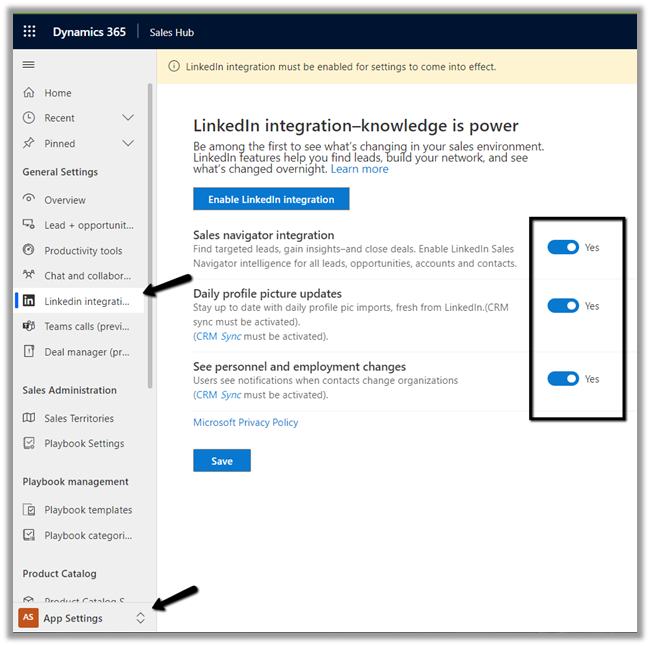Click the LinkedIn logo icon in the sidebar

point(29,300)
